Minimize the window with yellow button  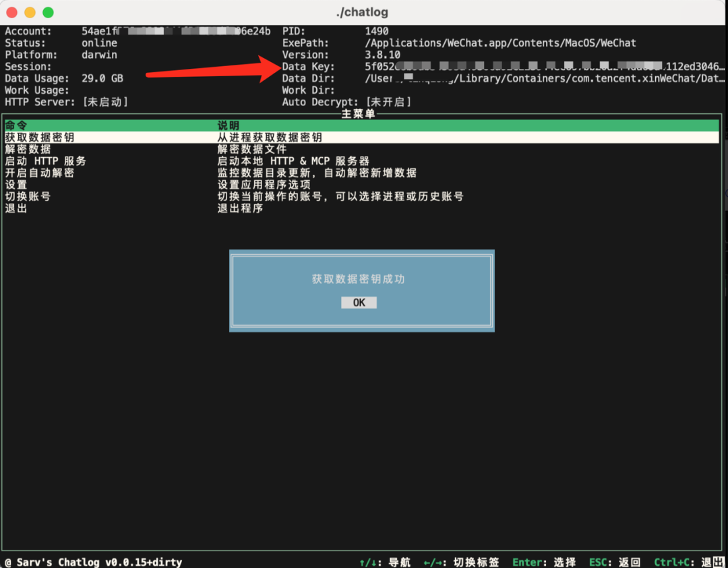coord(30,13)
